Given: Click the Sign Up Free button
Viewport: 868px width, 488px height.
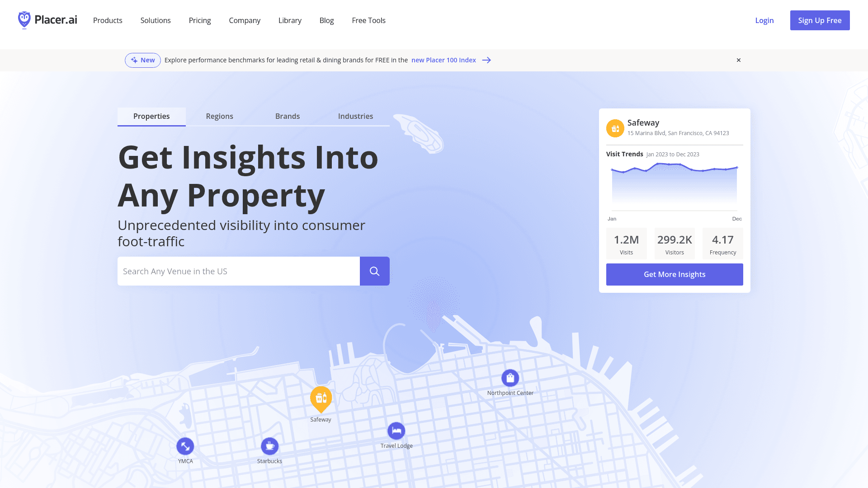Looking at the screenshot, I should 820,20.
